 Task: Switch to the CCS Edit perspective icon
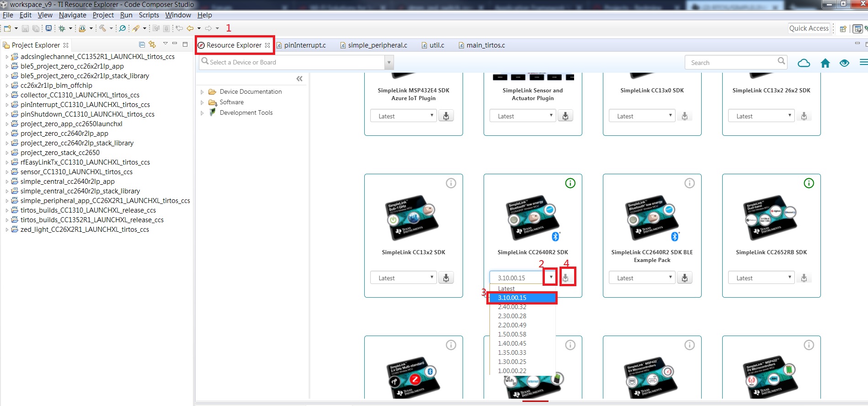click(x=858, y=29)
